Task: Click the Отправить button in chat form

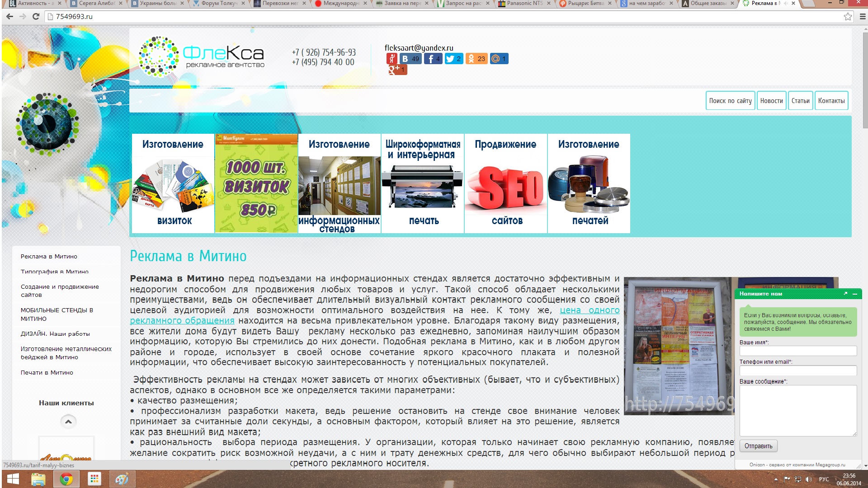Action: 758,446
